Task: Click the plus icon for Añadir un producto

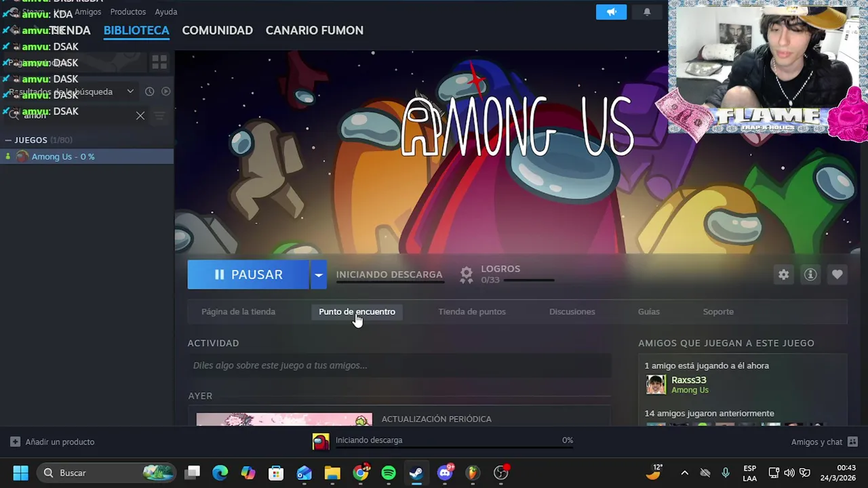Action: coord(15,442)
